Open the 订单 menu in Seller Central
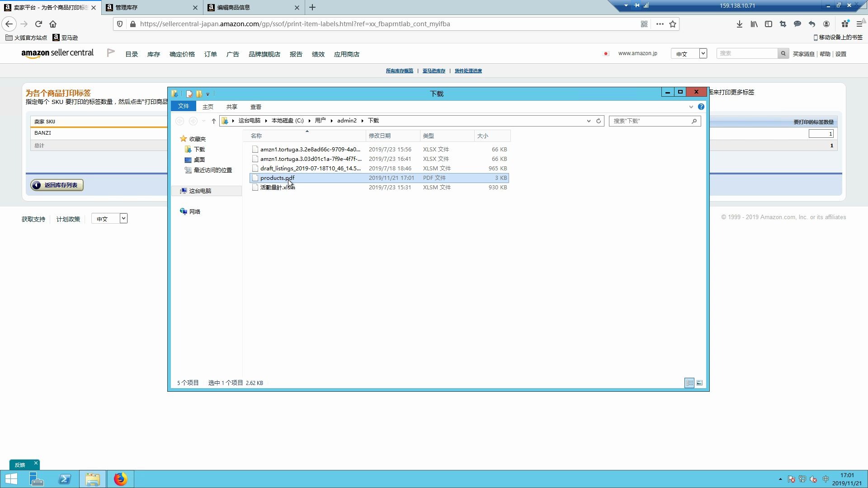 (211, 54)
